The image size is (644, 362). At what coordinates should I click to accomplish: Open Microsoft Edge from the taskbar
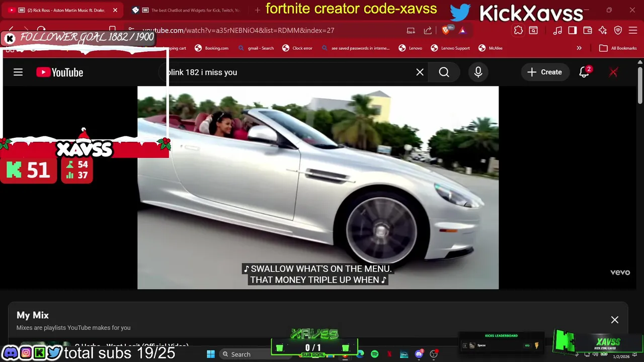pyautogui.click(x=360, y=354)
